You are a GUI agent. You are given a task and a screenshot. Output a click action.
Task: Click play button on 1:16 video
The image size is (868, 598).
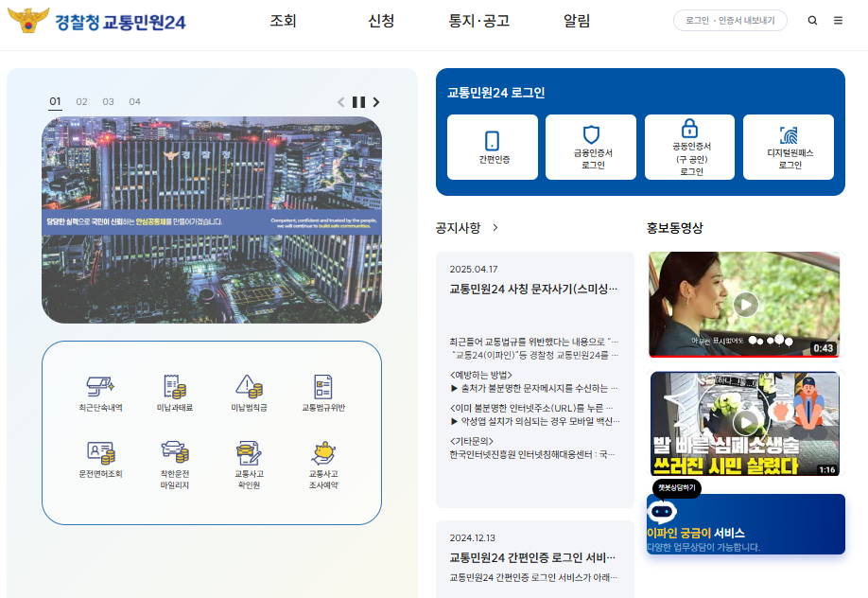[x=746, y=422]
